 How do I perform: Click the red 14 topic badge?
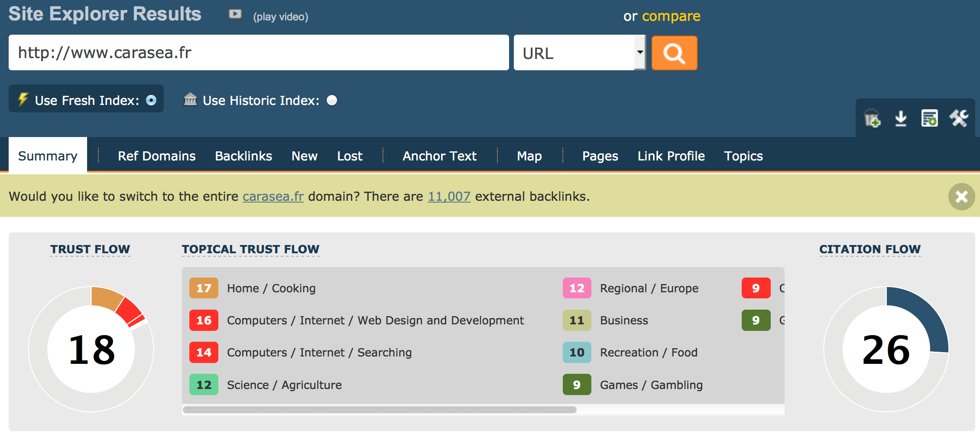204,352
